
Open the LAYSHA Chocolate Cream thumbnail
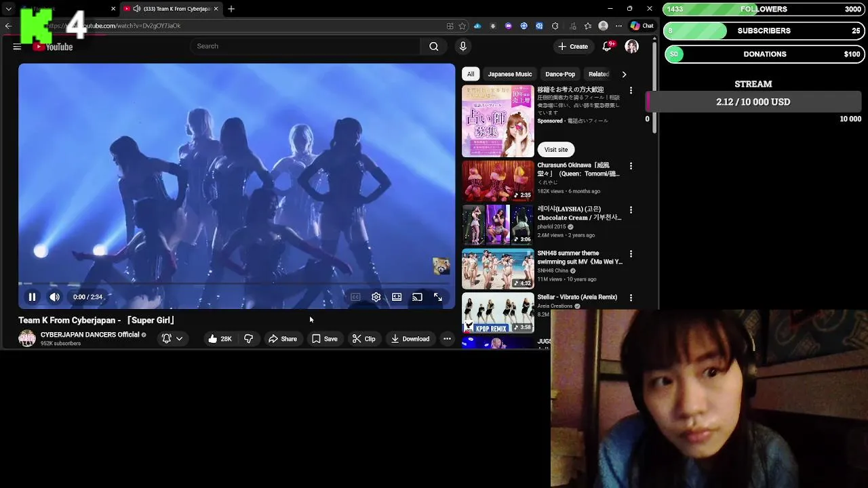(498, 225)
